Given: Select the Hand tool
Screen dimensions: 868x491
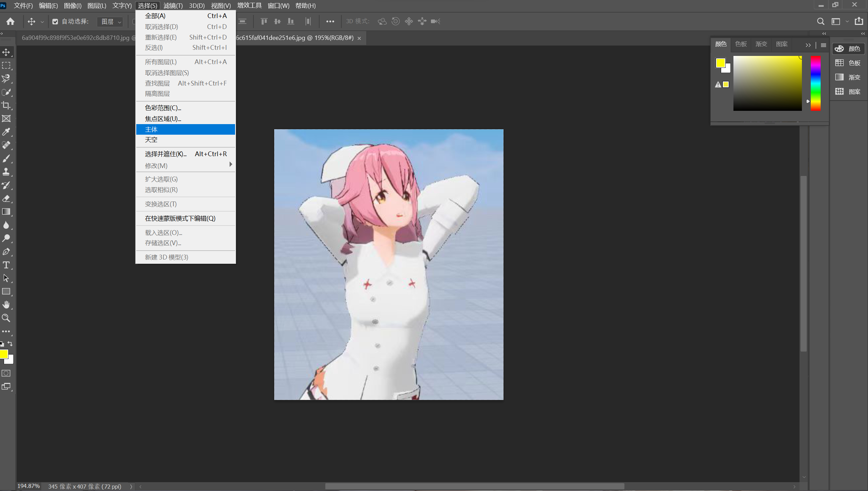Looking at the screenshot, I should pos(6,304).
